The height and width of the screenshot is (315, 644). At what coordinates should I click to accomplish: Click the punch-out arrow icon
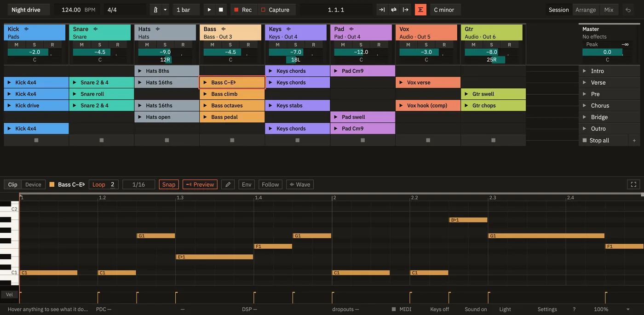pos(405,10)
